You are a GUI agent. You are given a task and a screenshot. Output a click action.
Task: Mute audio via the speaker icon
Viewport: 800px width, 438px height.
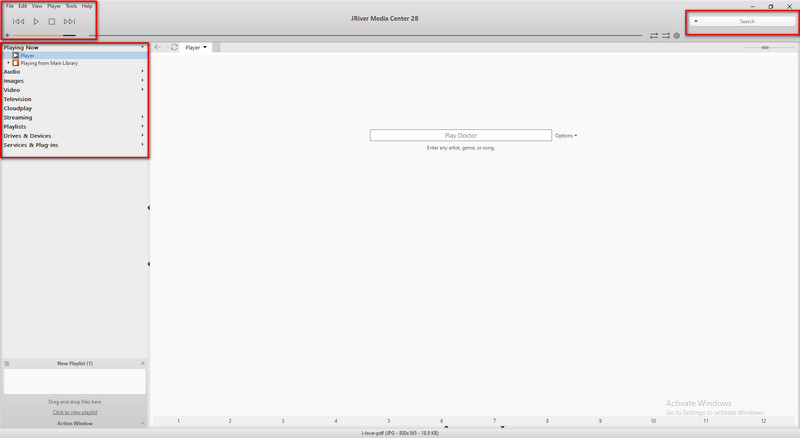(x=8, y=35)
